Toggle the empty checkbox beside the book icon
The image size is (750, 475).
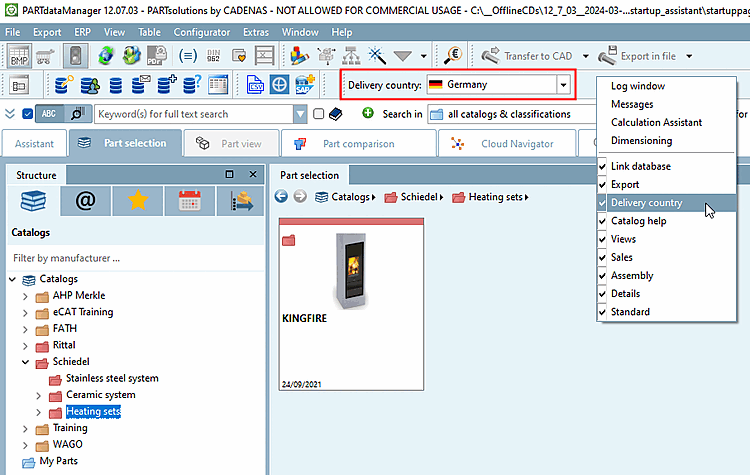click(319, 114)
